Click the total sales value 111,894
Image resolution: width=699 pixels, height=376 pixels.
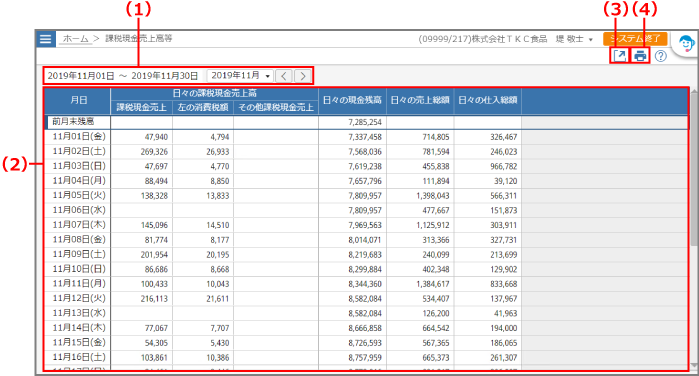coord(436,181)
